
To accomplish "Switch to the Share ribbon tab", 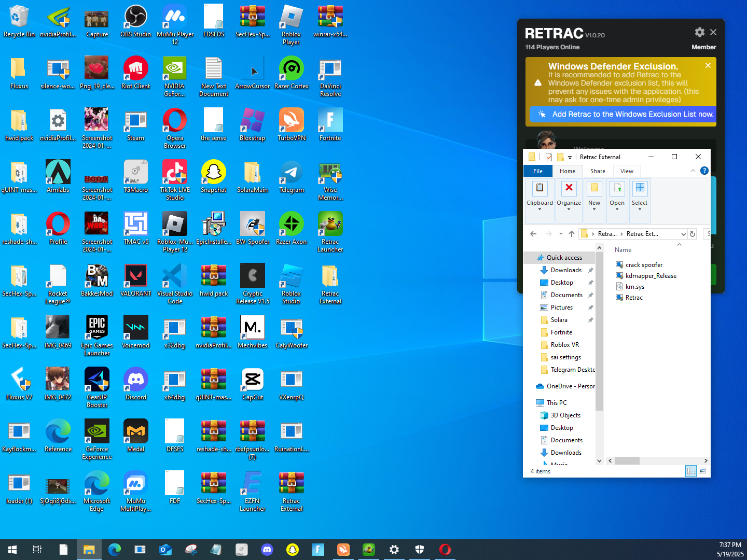I will click(598, 171).
